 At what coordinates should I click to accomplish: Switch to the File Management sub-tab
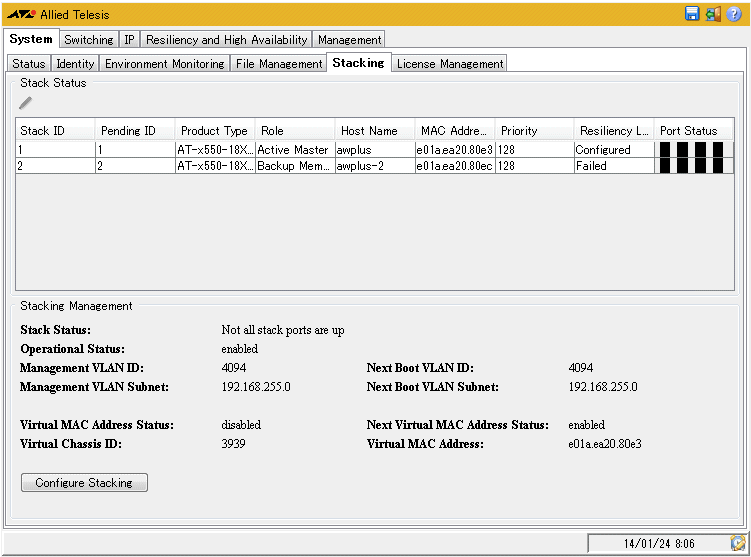coord(278,64)
